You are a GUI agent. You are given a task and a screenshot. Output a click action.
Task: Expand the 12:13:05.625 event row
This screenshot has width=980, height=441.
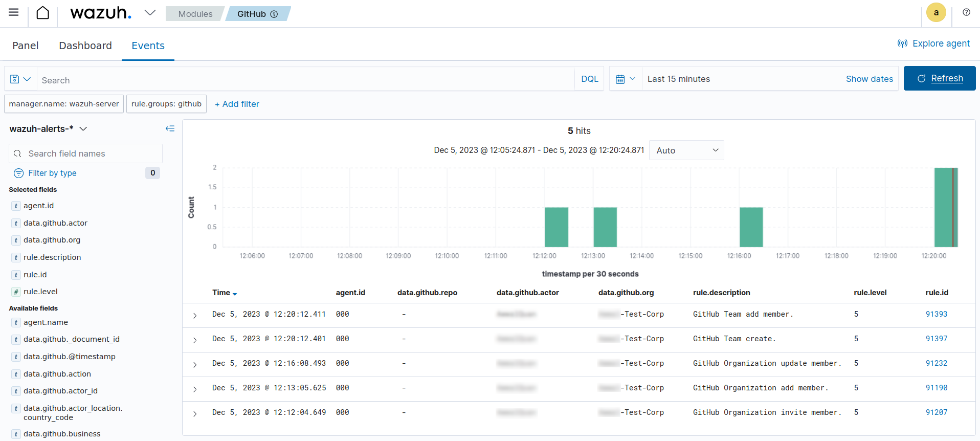click(x=195, y=389)
